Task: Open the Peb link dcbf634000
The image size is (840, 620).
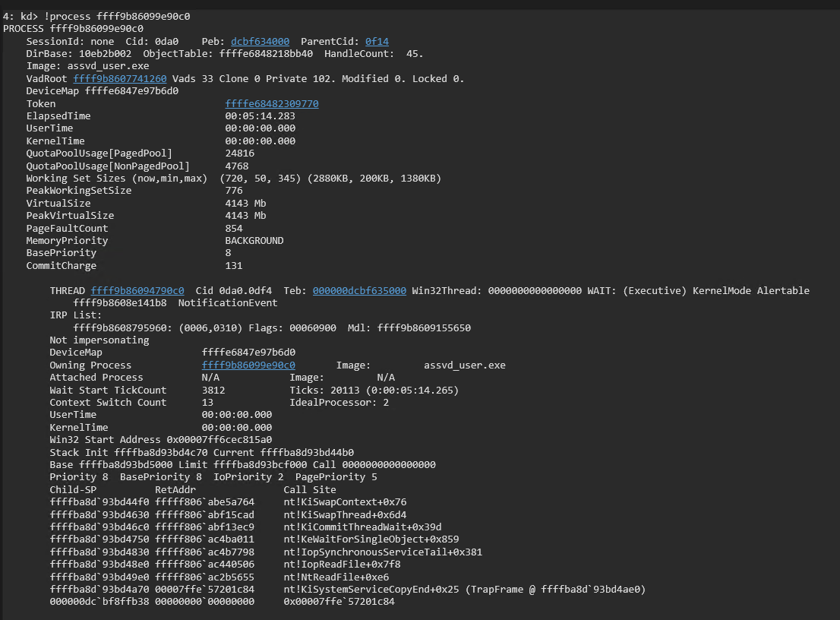Action: pyautogui.click(x=260, y=41)
